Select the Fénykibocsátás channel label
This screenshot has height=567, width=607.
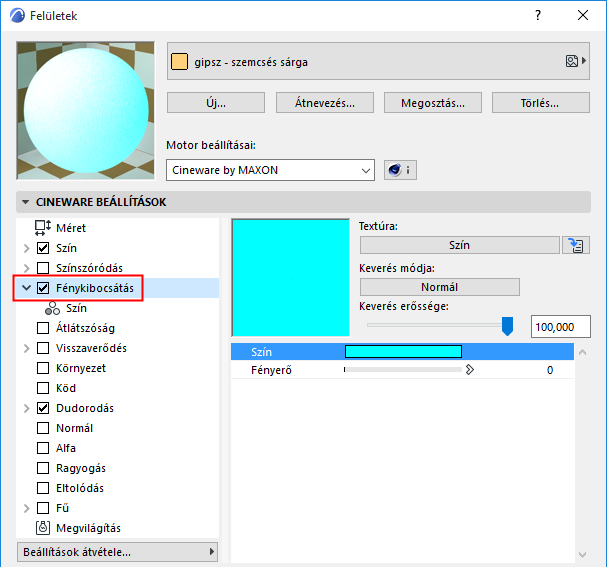[x=95, y=288]
